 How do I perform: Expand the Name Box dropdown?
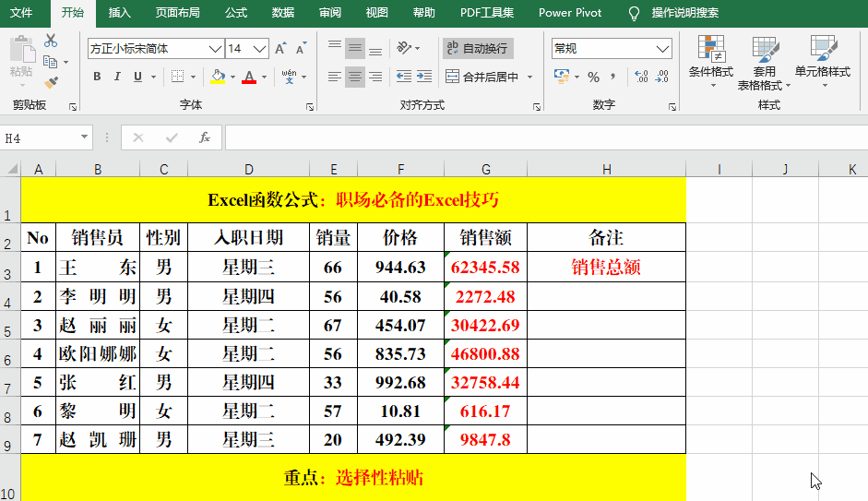[x=84, y=137]
